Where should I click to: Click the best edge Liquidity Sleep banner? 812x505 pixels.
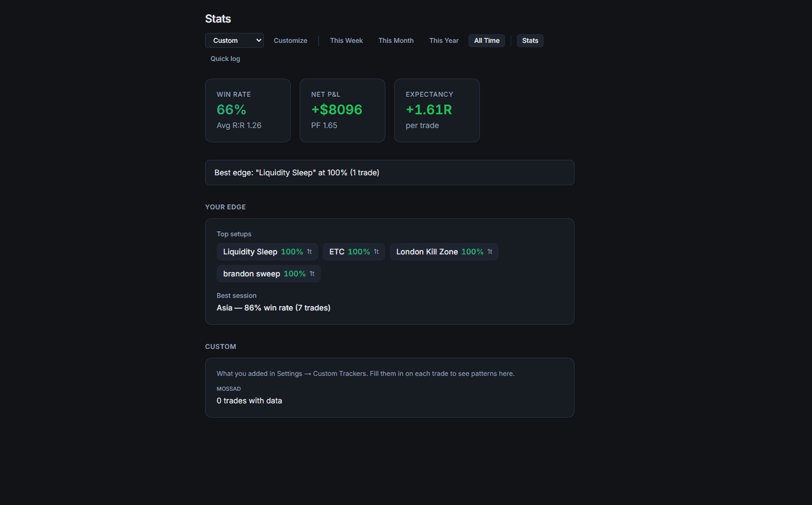389,172
